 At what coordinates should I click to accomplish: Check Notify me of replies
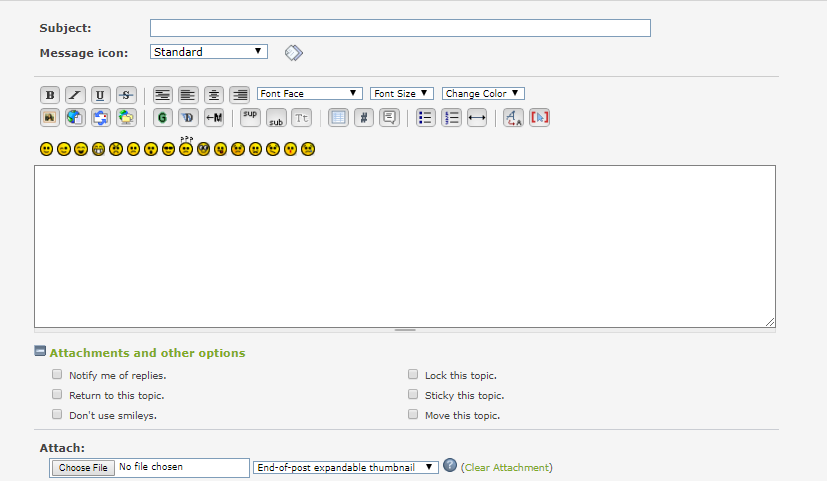pyautogui.click(x=57, y=374)
